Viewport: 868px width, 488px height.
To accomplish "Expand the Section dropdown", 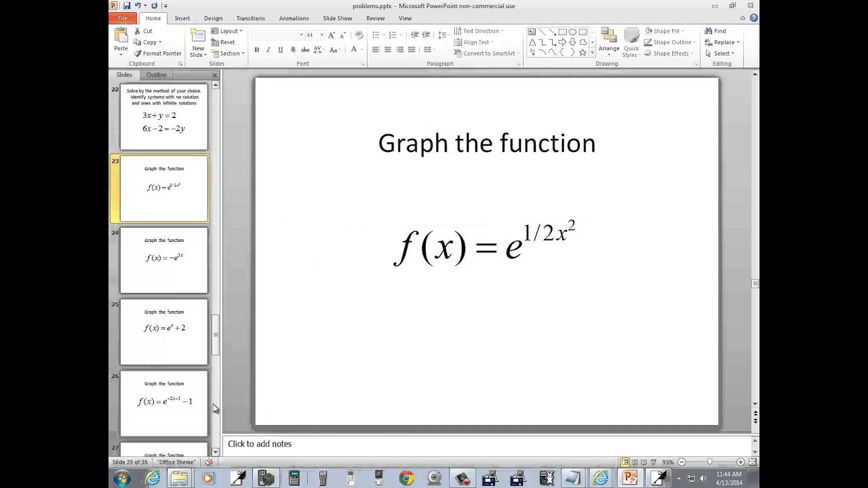I will click(x=227, y=54).
